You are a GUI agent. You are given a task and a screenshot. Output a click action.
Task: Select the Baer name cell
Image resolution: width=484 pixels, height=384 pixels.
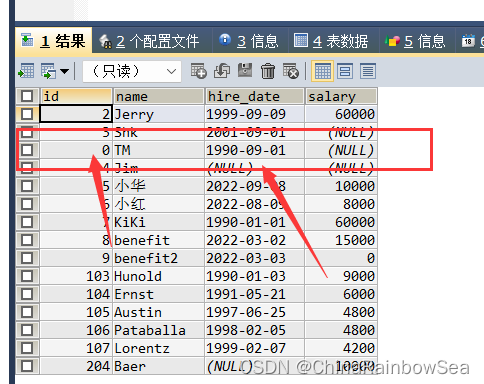(159, 366)
